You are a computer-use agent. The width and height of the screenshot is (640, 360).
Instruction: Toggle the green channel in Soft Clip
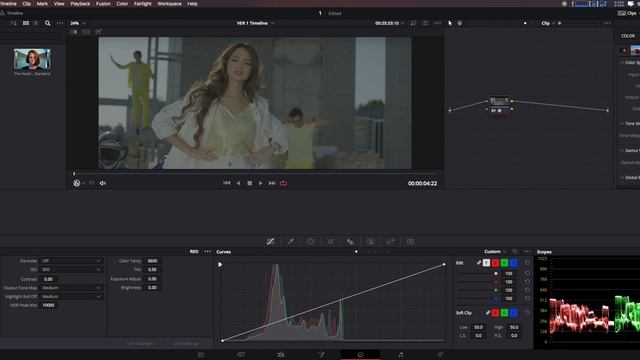click(504, 313)
